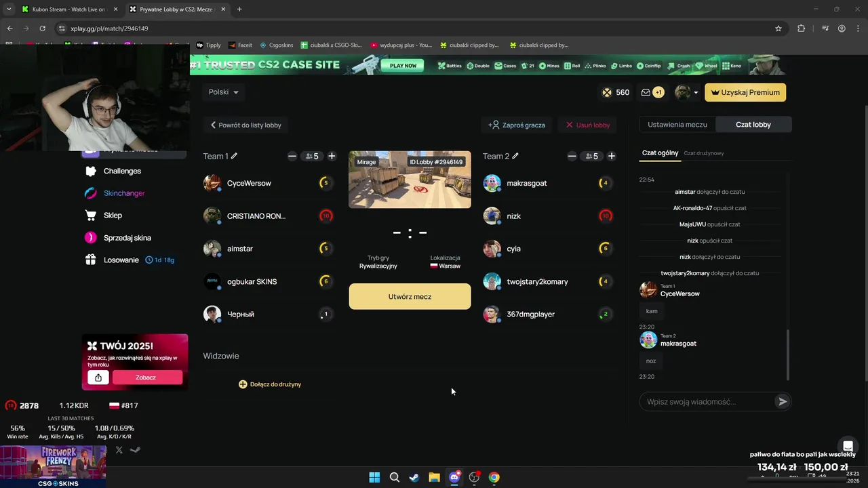Image resolution: width=868 pixels, height=488 pixels.
Task: Click the Usuń lobby button
Action: [x=588, y=125]
